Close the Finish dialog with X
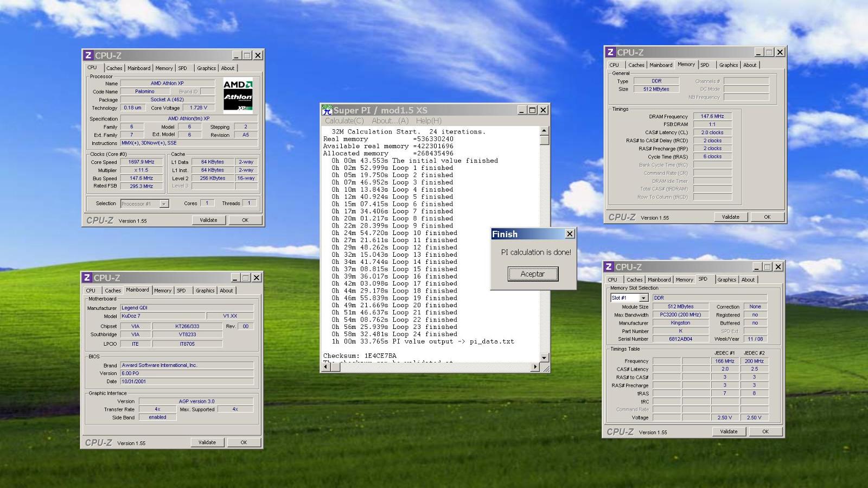Screen dimensions: 868x488 tap(570, 234)
